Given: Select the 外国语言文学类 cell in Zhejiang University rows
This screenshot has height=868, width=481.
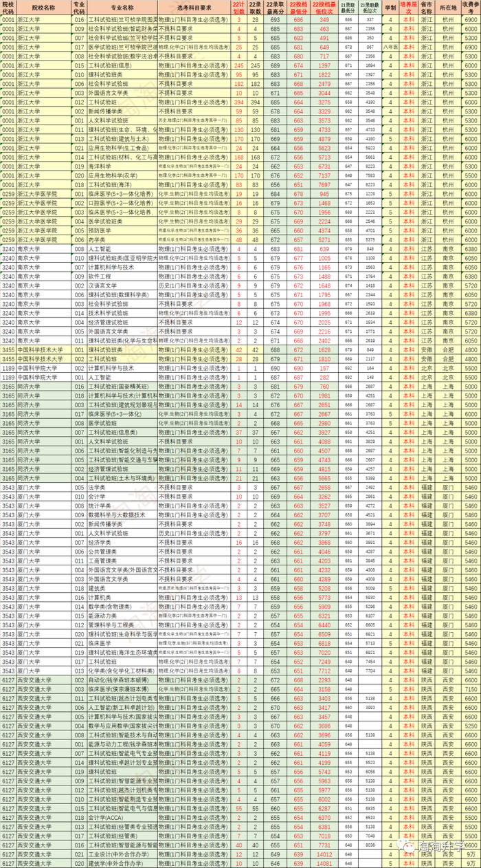Looking at the screenshot, I should (x=122, y=92).
